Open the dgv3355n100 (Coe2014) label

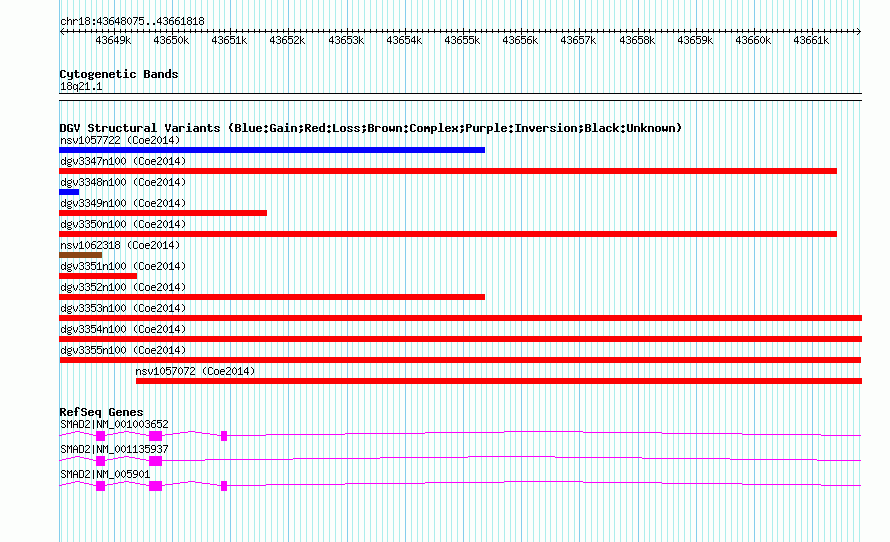tap(123, 350)
